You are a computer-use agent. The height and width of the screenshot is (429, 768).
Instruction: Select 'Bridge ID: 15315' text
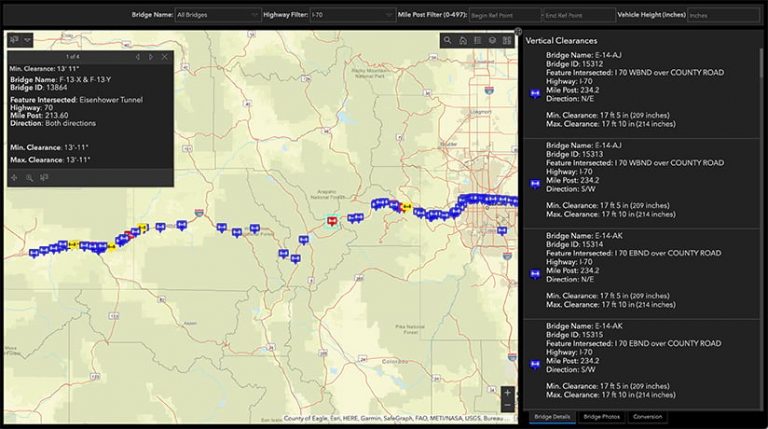pyautogui.click(x=575, y=334)
